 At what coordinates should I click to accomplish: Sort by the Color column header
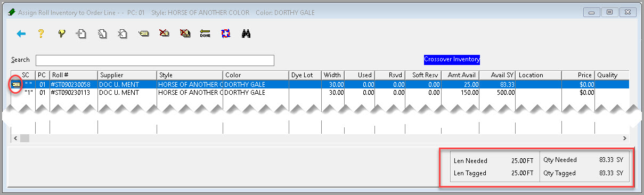click(256, 75)
